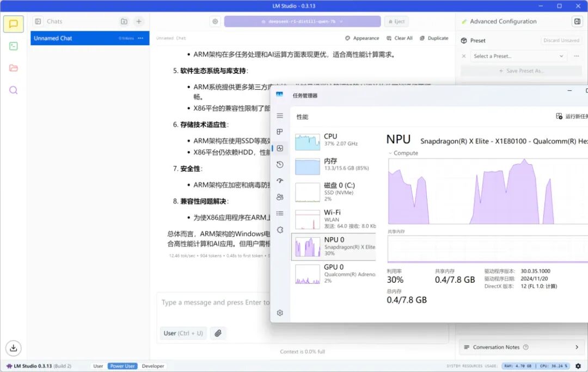
Task: Eject the loaded model
Action: (396, 22)
